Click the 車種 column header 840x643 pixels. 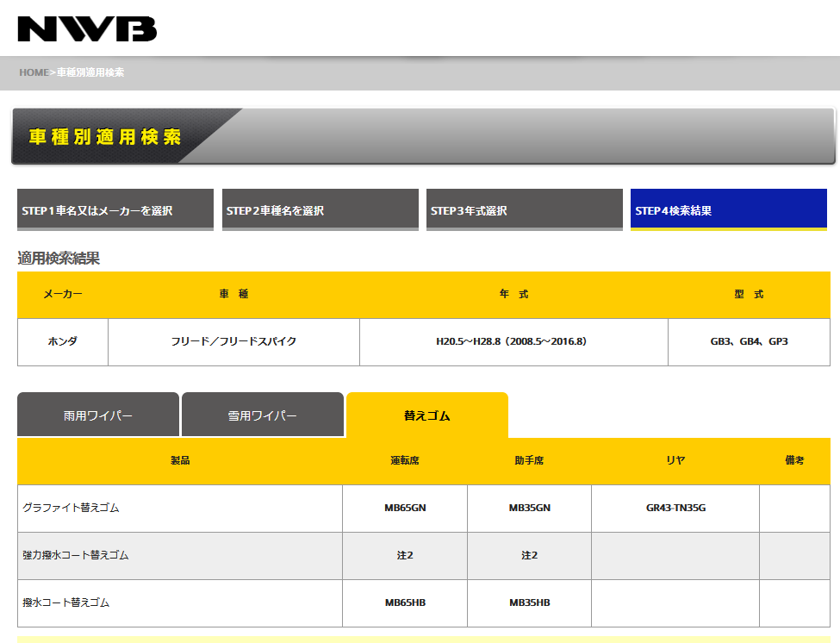click(233, 294)
